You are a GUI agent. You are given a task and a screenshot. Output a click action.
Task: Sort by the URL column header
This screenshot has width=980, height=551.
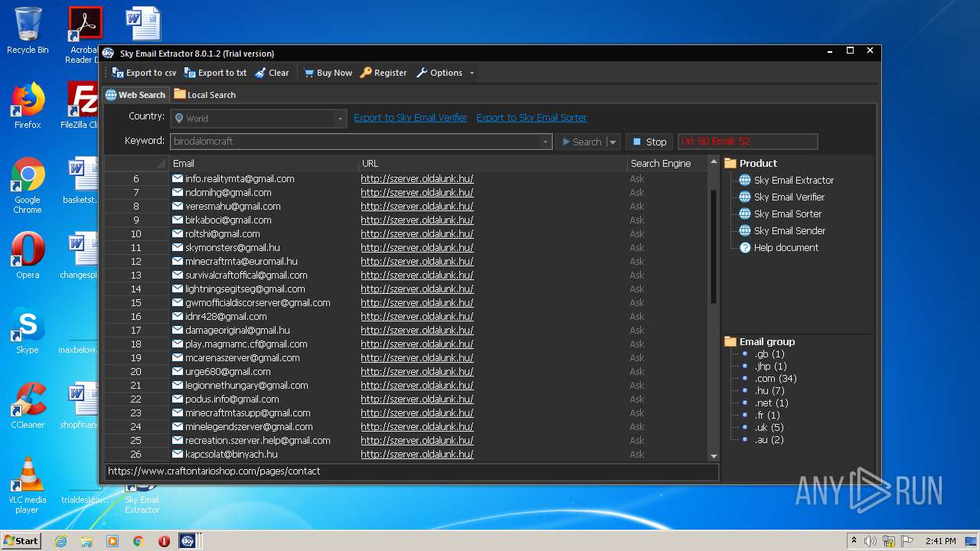[492, 163]
